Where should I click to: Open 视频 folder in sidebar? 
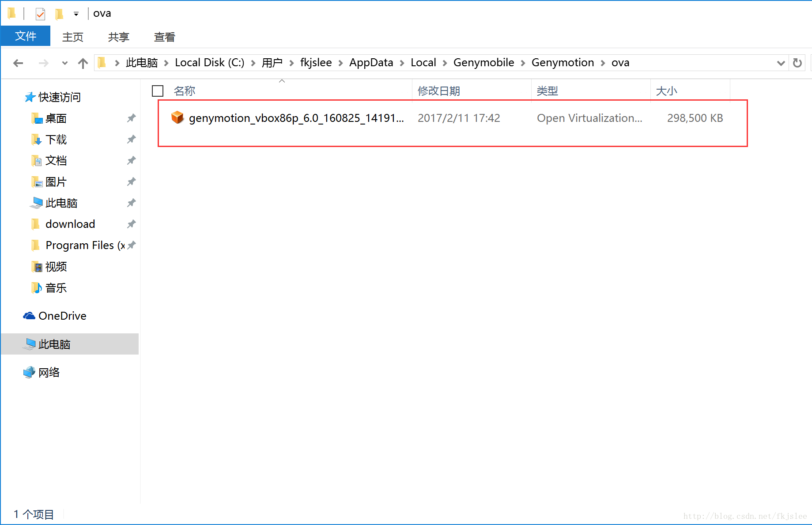(x=56, y=267)
